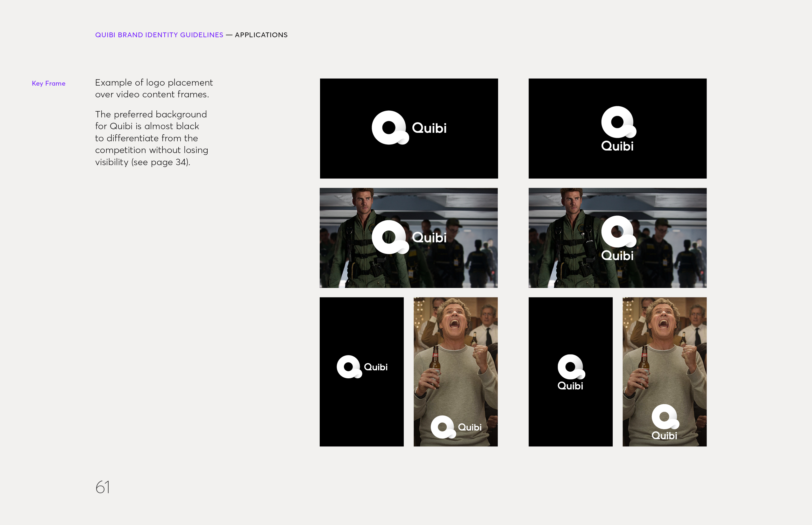Click the "QUIBI BRAND IDENTITY GUIDELINES" header text
The height and width of the screenshot is (525, 812).
tap(159, 35)
